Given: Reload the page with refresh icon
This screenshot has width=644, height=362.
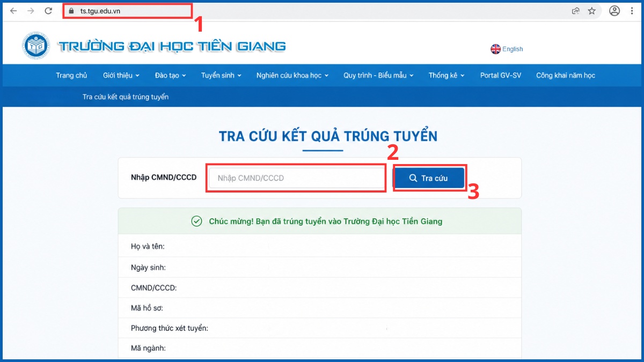Looking at the screenshot, I should click(48, 11).
